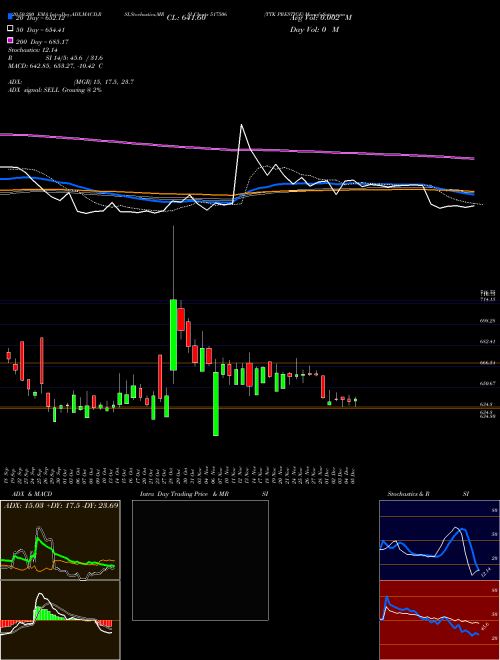Click the 'ADX signal: SELL Growing @ 2%' line
Viewport: 500px width, 660px height.
tap(55, 90)
